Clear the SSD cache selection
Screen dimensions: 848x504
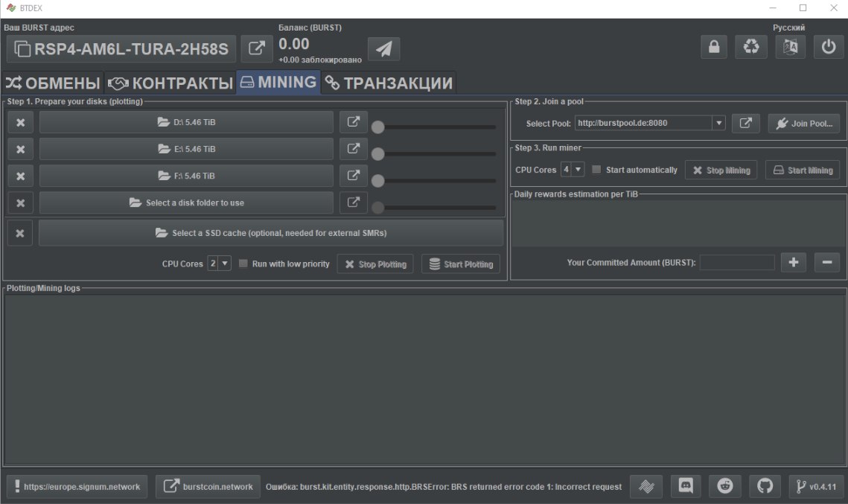pyautogui.click(x=20, y=233)
